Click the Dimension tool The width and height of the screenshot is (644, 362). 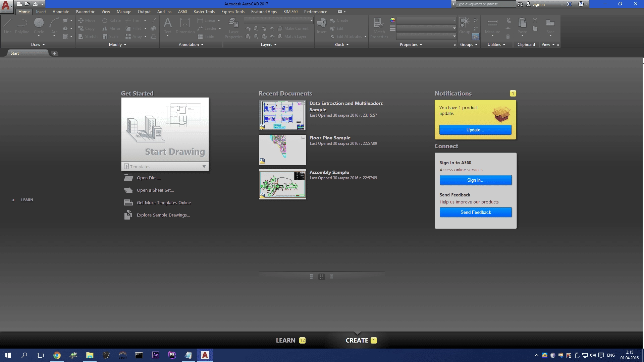click(x=185, y=26)
